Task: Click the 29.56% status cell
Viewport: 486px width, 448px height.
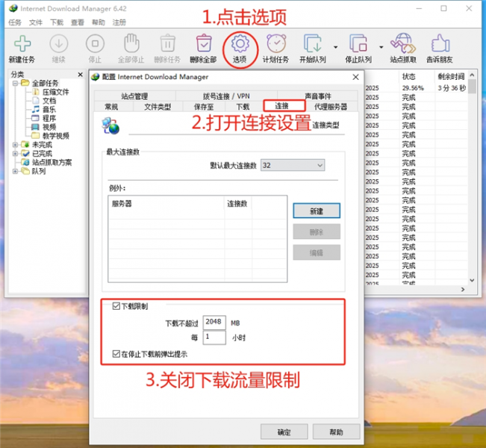Action: tap(413, 88)
